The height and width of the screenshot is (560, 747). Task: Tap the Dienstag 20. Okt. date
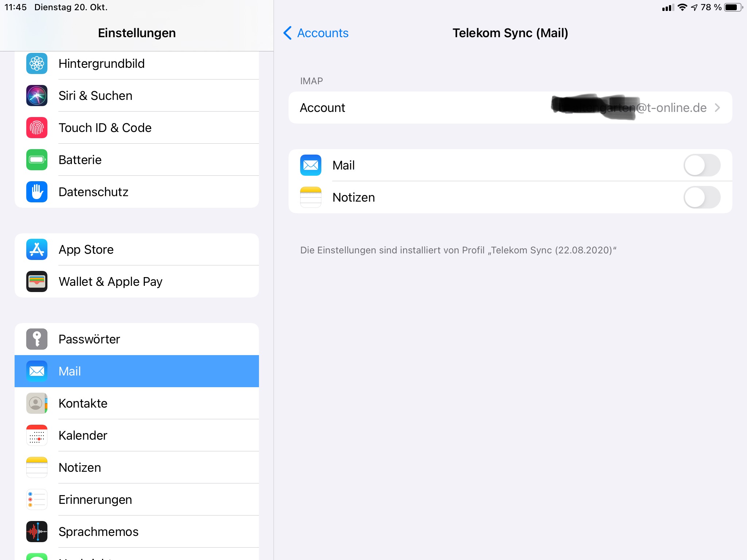click(71, 7)
